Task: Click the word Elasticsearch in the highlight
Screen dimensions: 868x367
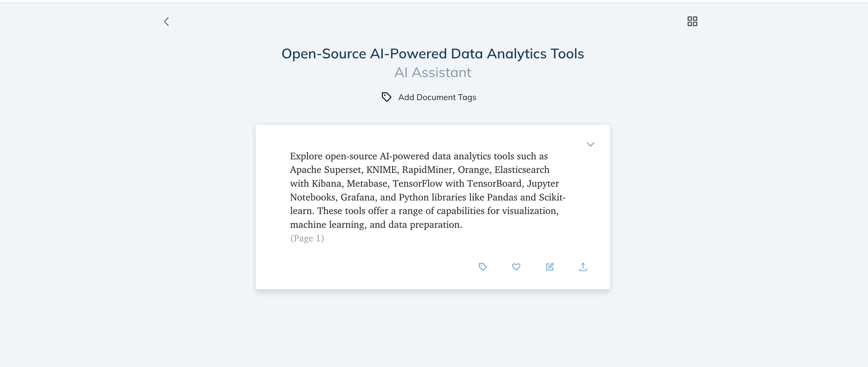Action: 522,170
